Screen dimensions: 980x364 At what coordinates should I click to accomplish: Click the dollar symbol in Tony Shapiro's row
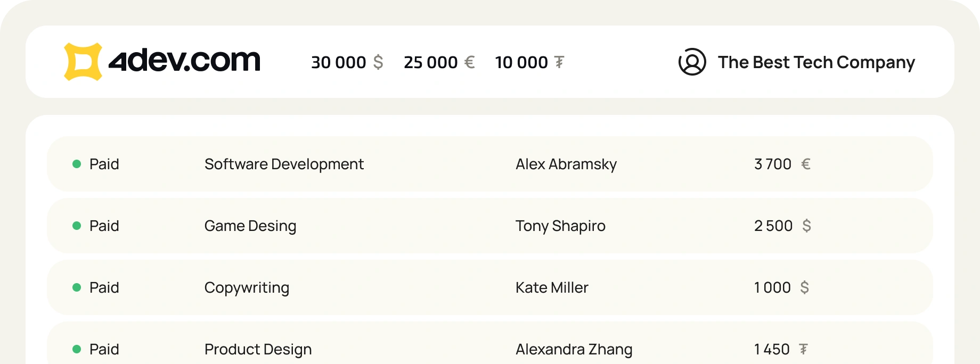pos(806,226)
